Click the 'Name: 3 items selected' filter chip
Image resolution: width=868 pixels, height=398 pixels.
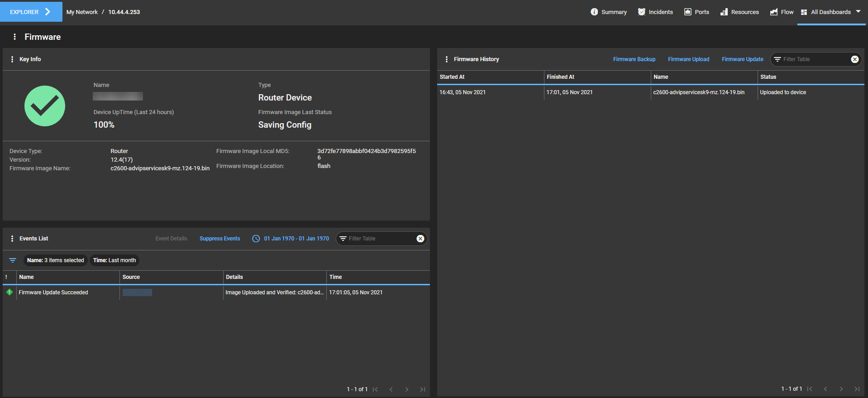point(55,260)
